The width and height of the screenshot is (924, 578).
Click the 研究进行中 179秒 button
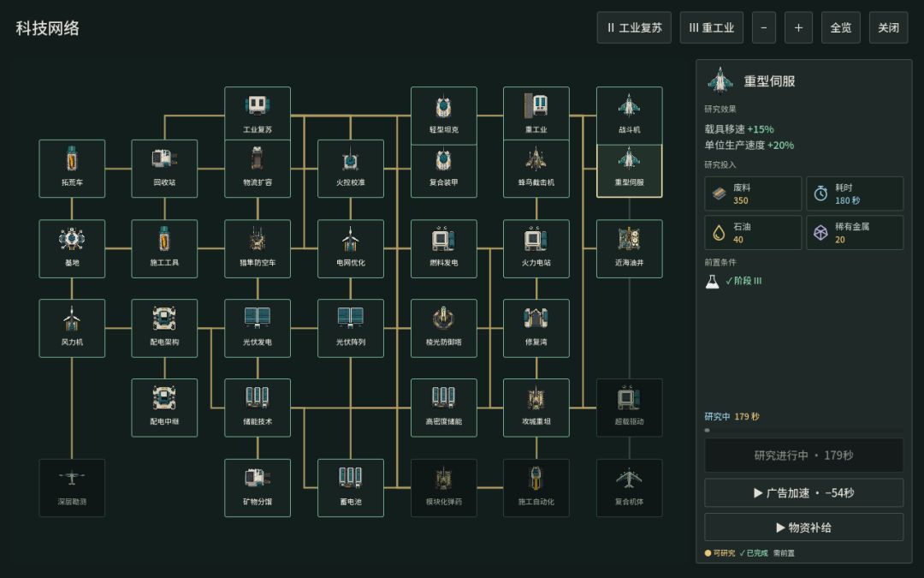point(803,456)
